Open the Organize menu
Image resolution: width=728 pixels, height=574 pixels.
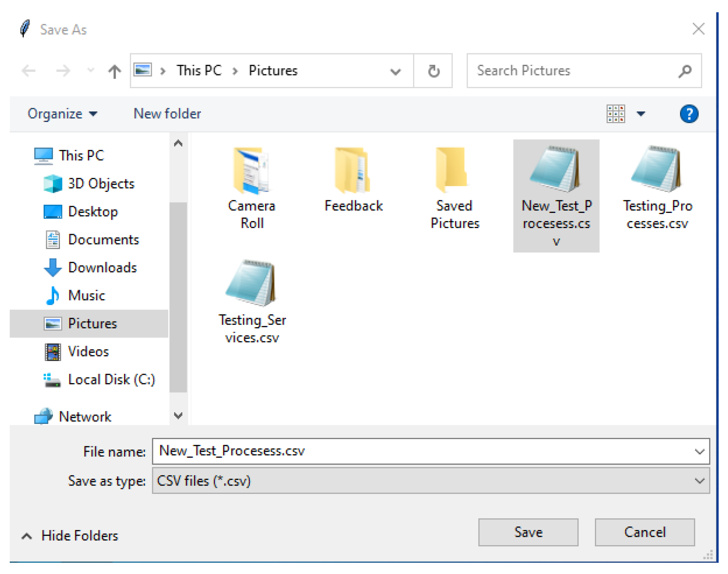pos(62,114)
